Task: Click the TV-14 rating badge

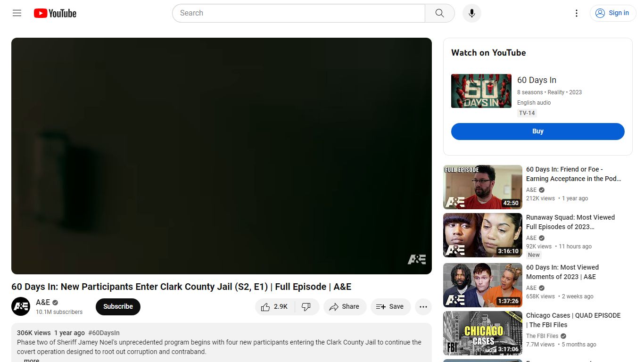Action: pos(527,113)
